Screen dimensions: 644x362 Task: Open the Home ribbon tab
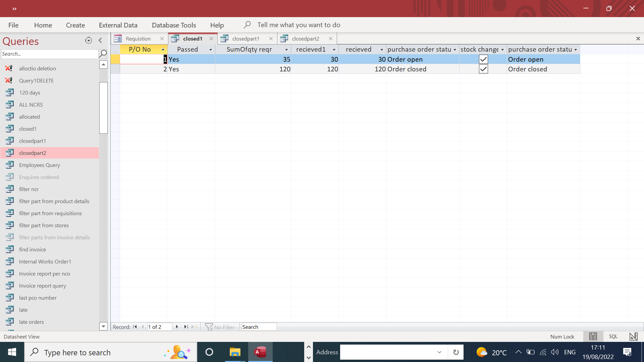(43, 25)
